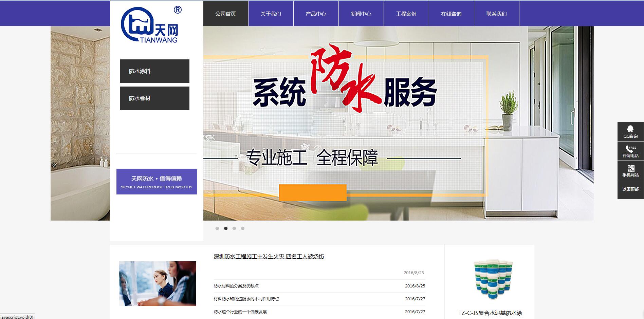Open 在线咨询 nav item

(452, 14)
